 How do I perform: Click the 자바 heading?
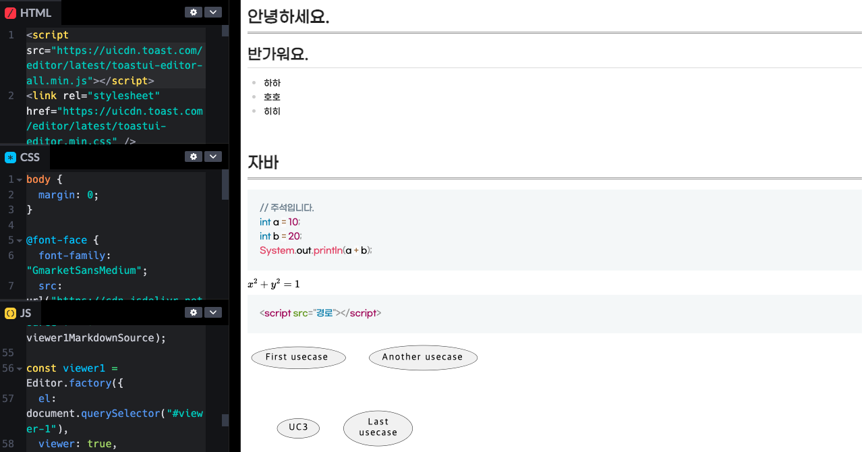point(263,163)
